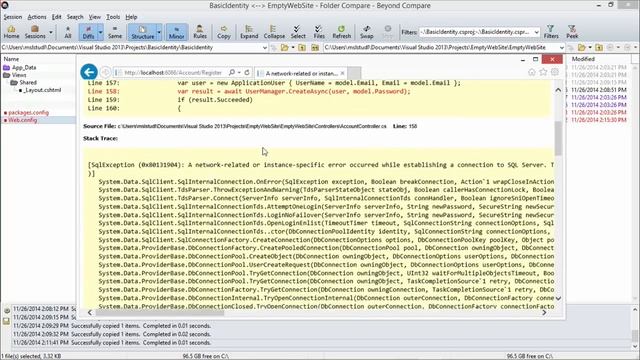Viewport: 640px width, 360px height.
Task: Click the Select toolbar button
Action: pos(298,32)
